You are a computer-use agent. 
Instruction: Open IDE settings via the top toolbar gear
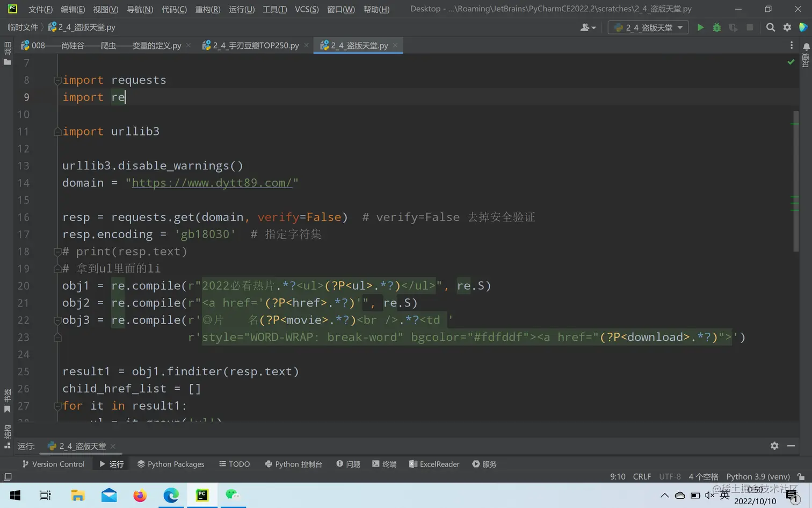click(787, 27)
